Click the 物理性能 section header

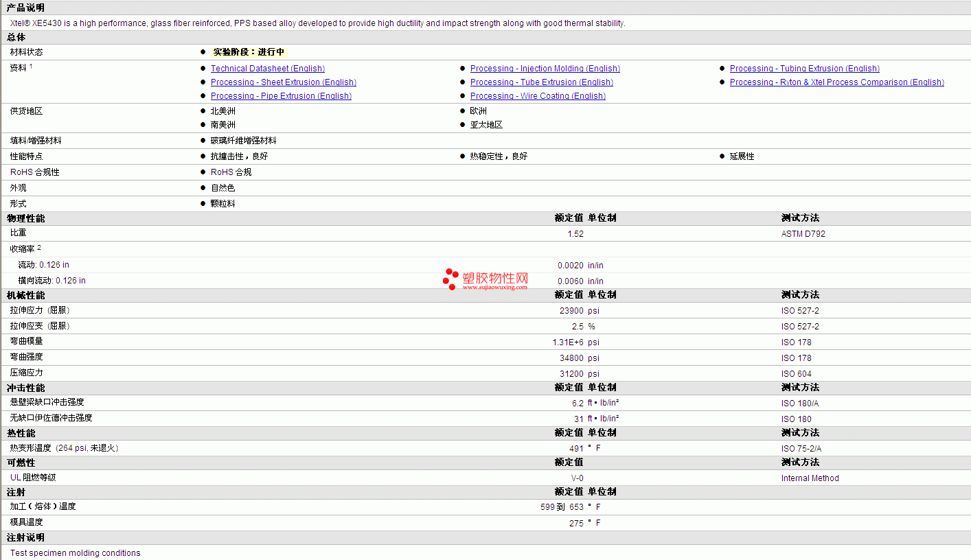[25, 218]
